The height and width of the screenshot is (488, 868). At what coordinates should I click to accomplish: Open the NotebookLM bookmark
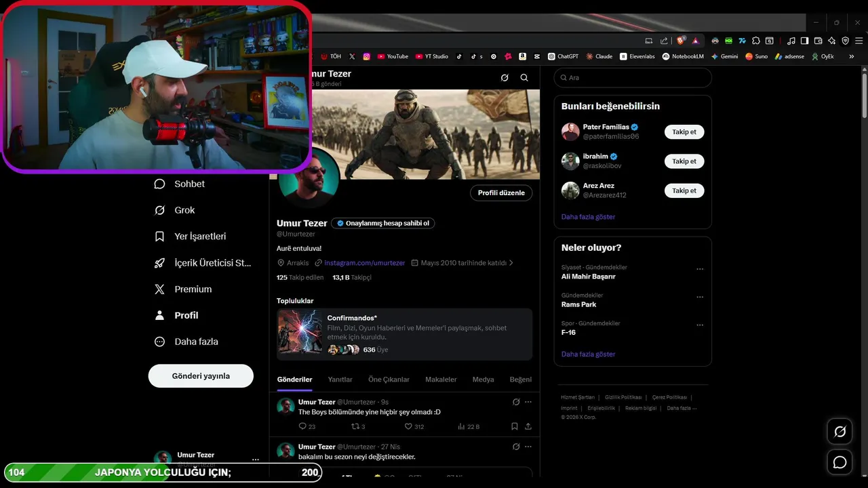pos(683,56)
